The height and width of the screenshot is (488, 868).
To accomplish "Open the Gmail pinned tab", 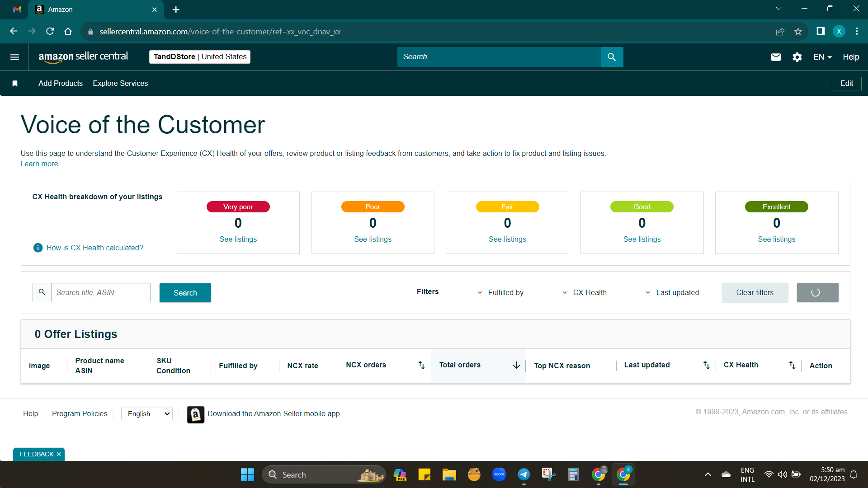I will pos(17,9).
